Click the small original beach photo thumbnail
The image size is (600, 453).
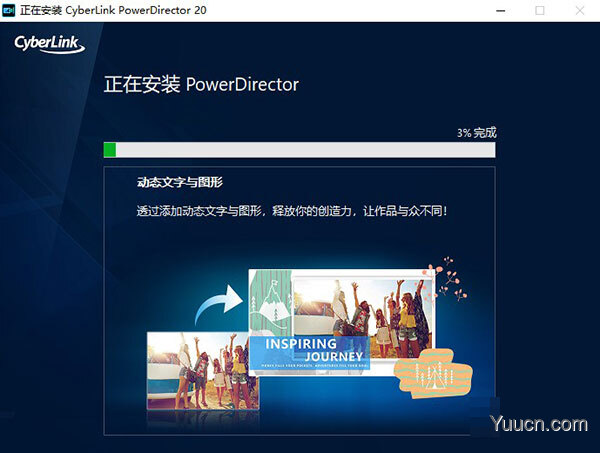click(203, 370)
